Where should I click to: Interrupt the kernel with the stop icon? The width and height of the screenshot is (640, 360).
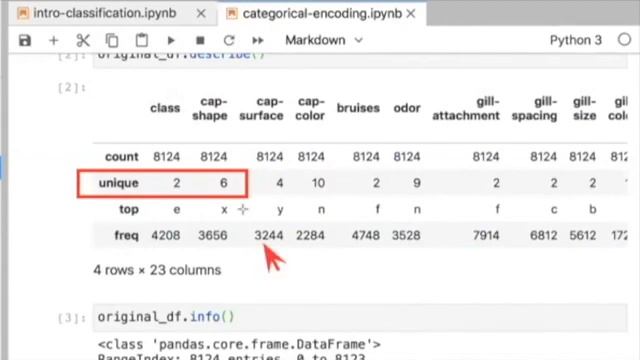pyautogui.click(x=200, y=40)
